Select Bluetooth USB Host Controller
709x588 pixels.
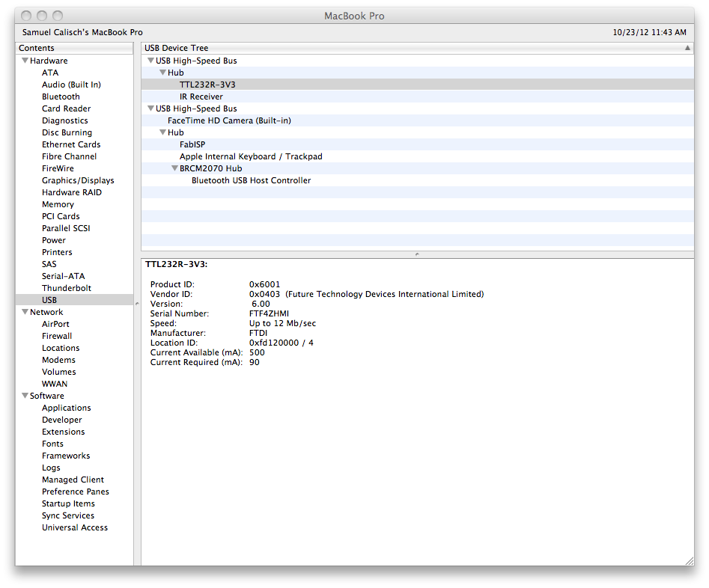[417, 180]
